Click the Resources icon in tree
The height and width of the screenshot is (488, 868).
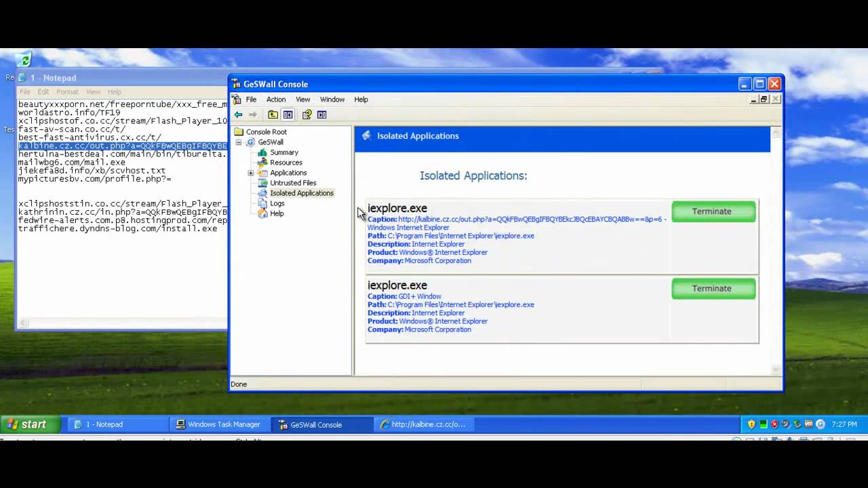[x=262, y=162]
